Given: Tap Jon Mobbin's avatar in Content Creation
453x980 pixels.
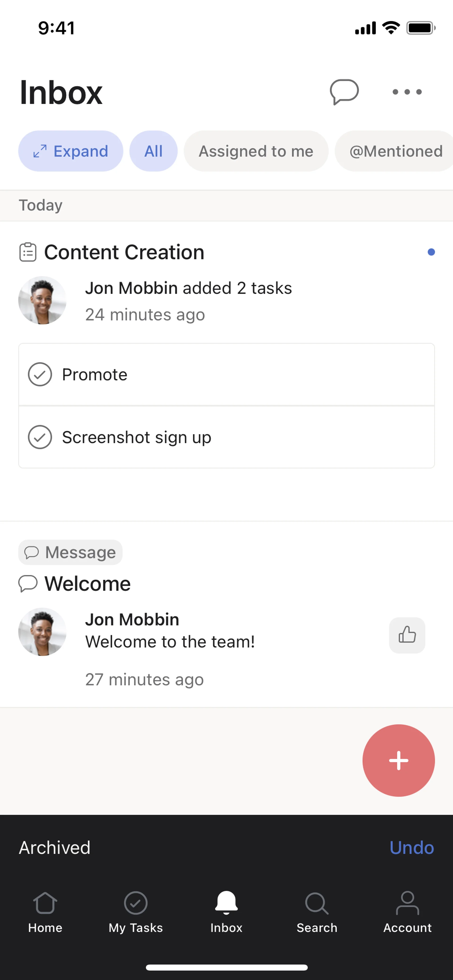Looking at the screenshot, I should point(42,300).
